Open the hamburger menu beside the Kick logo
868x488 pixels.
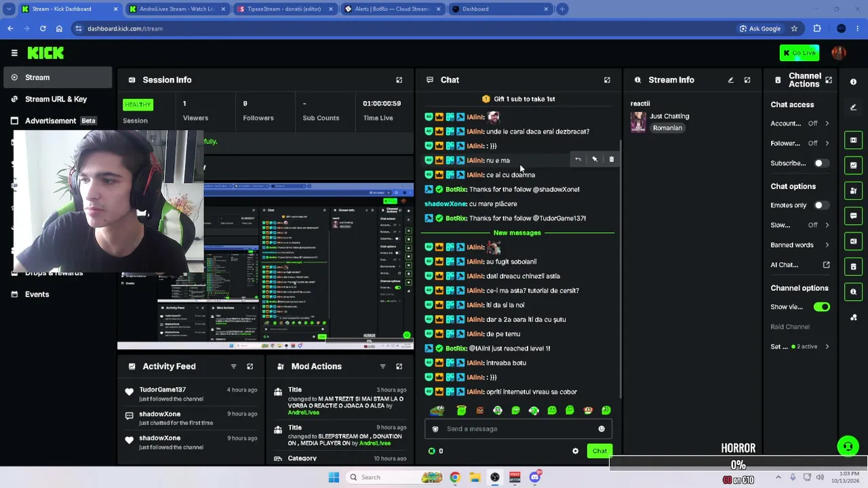(14, 53)
